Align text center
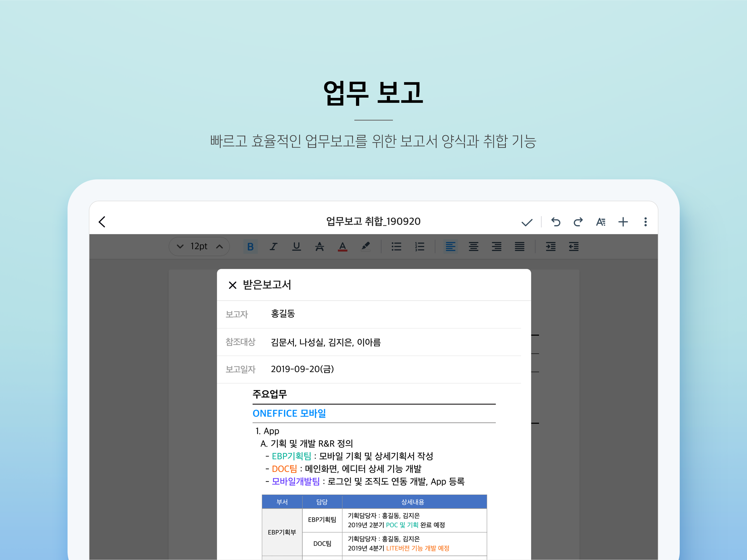 474,247
